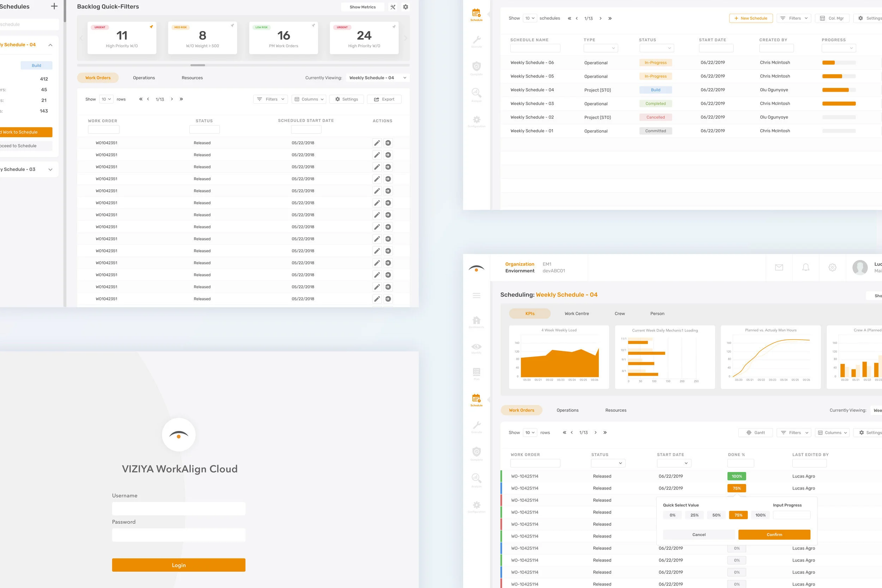Open the hamburger menu icon in sidebar
The width and height of the screenshot is (882, 588).
coord(476,296)
